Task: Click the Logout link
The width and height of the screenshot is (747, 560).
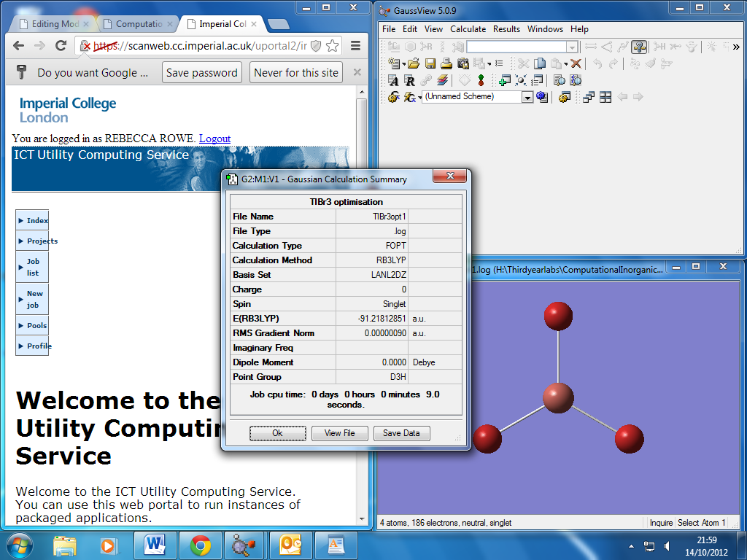Action: 214,139
